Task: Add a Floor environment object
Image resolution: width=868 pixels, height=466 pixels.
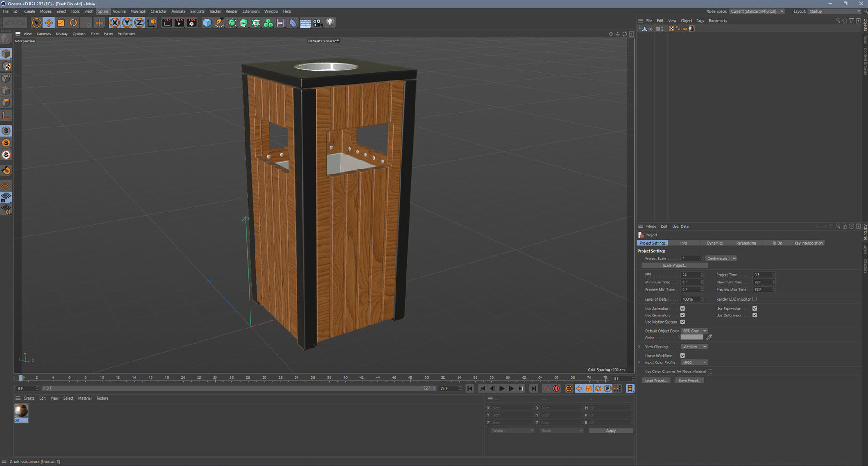Action: (x=306, y=23)
